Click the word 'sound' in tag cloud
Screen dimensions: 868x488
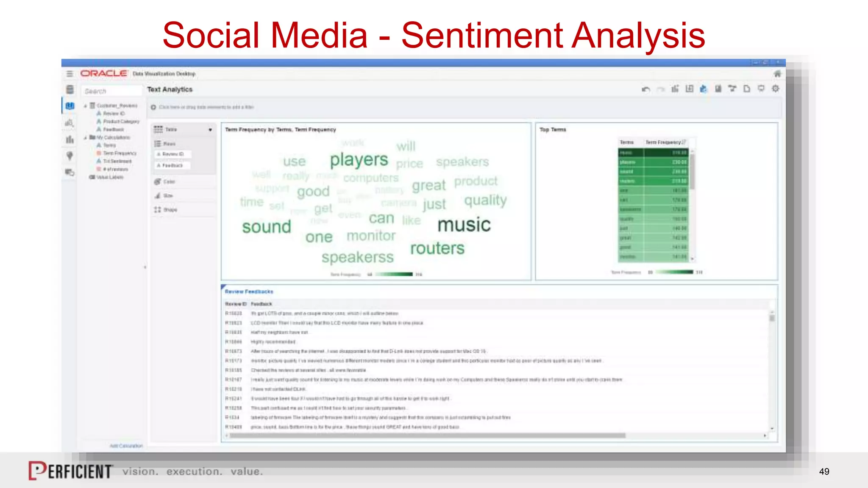pos(267,227)
